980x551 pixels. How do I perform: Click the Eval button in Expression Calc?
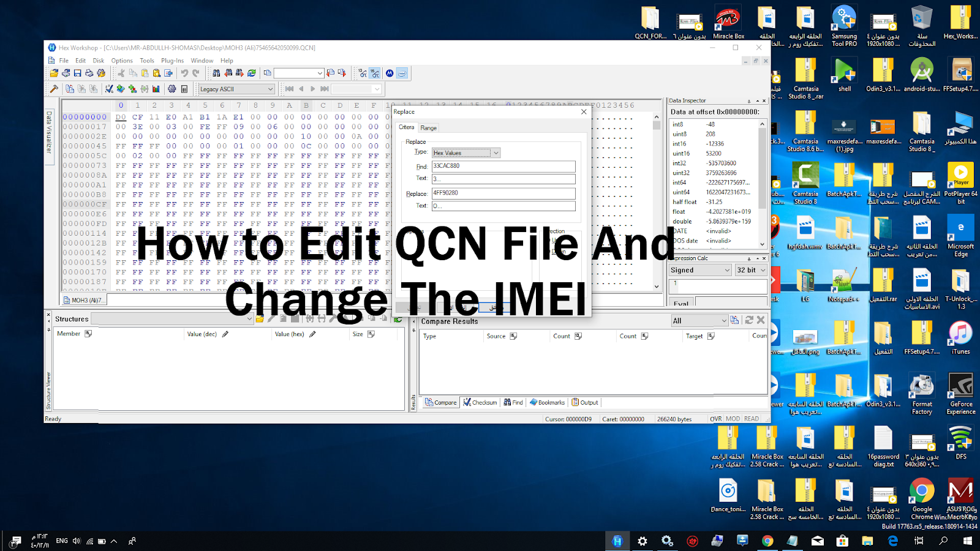(680, 304)
